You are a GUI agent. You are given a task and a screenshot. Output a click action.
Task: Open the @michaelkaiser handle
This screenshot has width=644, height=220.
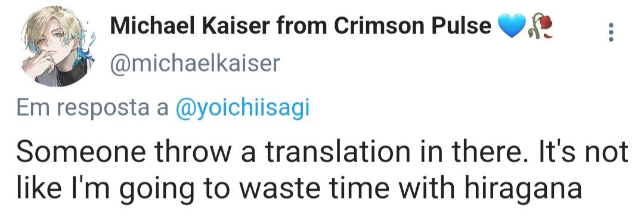[194, 64]
